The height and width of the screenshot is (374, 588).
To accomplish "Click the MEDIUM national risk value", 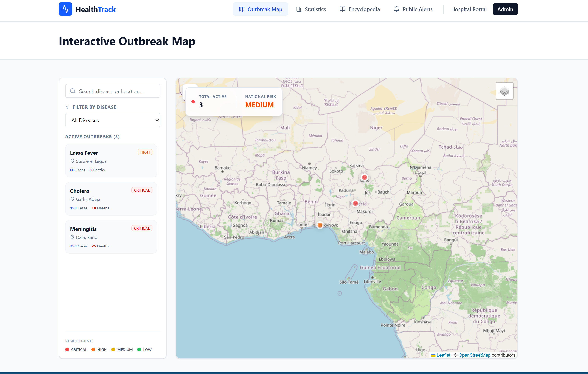I will pos(259,105).
